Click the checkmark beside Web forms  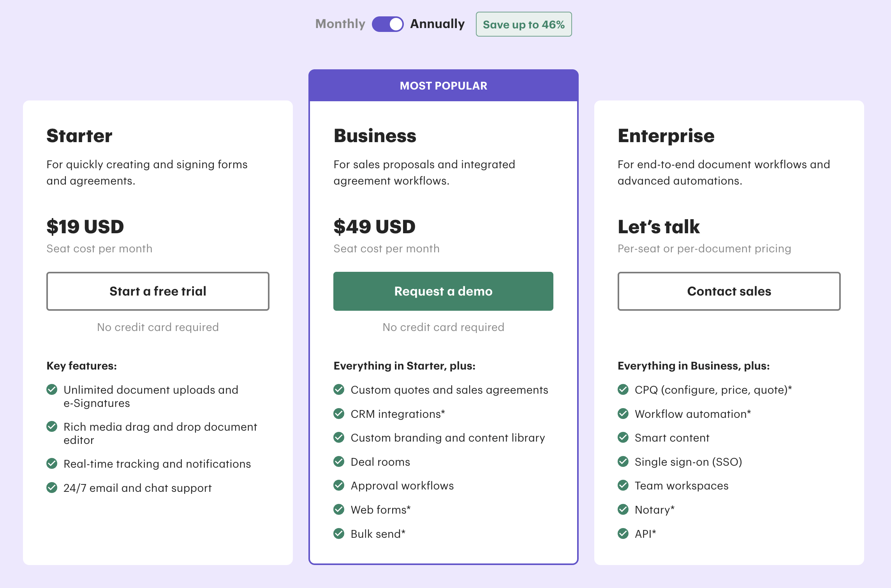pos(340,509)
